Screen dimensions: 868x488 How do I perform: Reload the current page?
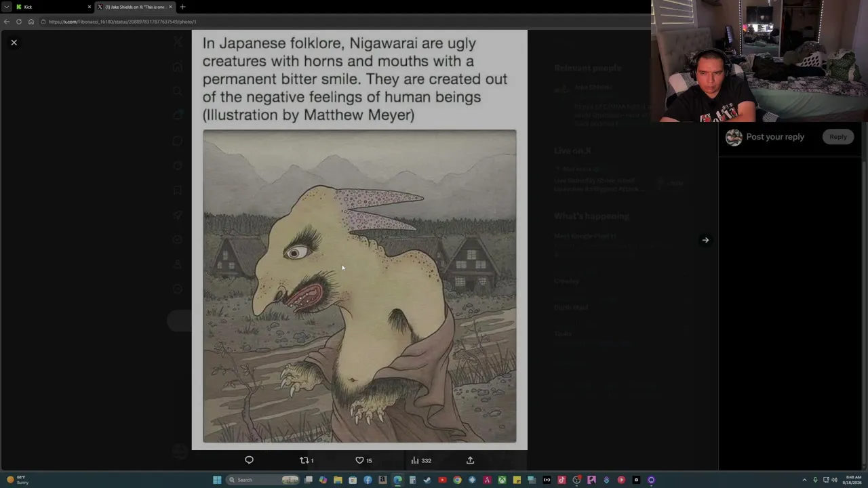[19, 22]
